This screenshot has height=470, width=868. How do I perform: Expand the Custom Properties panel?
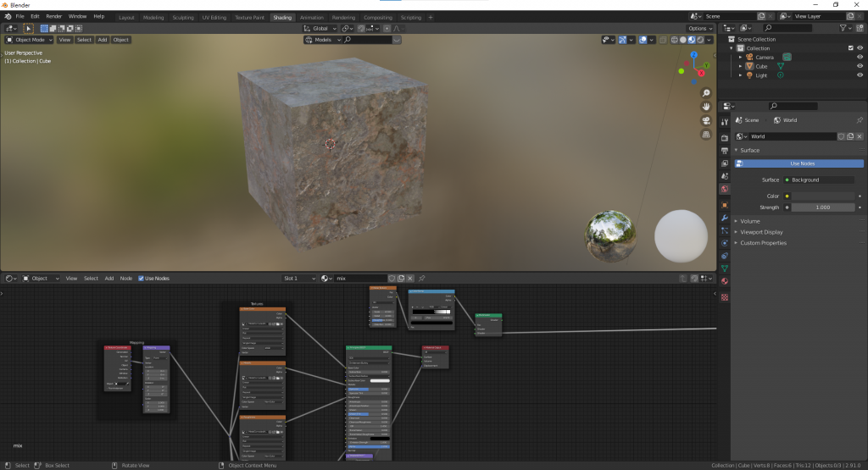763,243
